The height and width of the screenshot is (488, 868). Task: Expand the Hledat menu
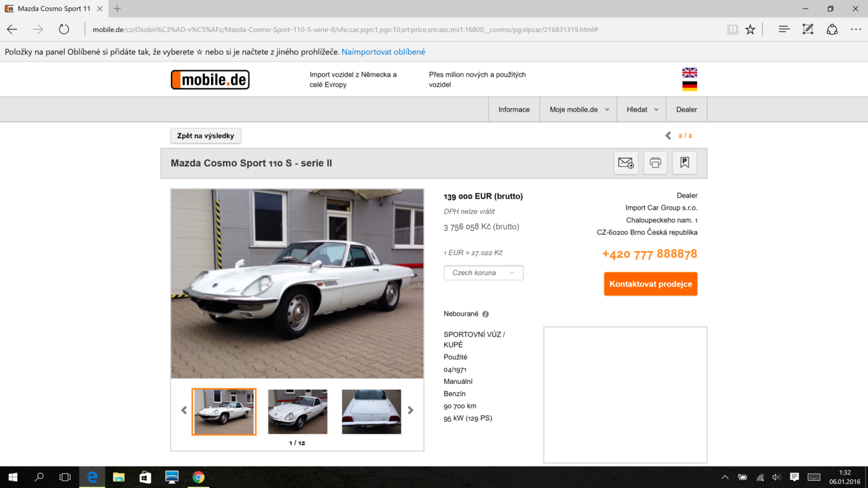pyautogui.click(x=642, y=109)
